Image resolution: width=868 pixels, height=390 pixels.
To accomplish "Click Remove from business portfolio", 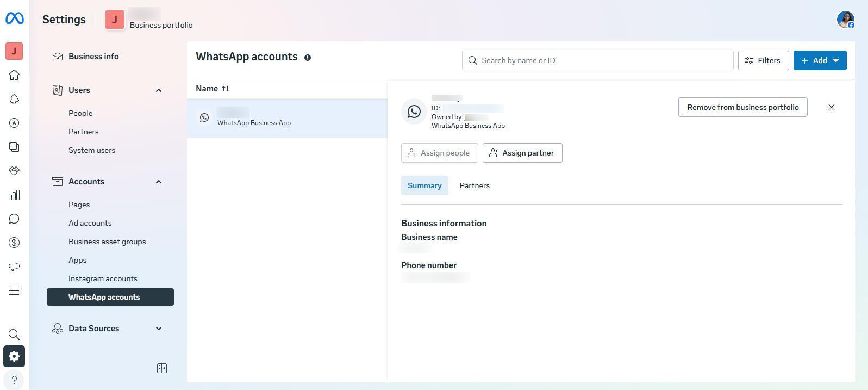I will [x=743, y=107].
